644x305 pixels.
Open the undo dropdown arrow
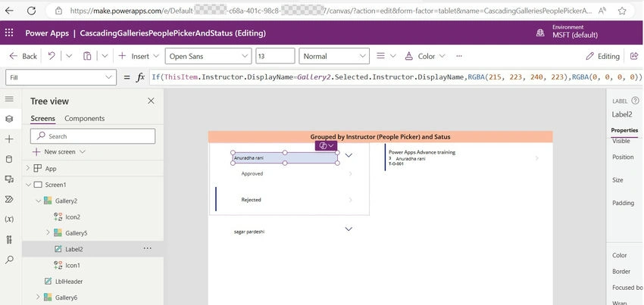[x=69, y=56]
